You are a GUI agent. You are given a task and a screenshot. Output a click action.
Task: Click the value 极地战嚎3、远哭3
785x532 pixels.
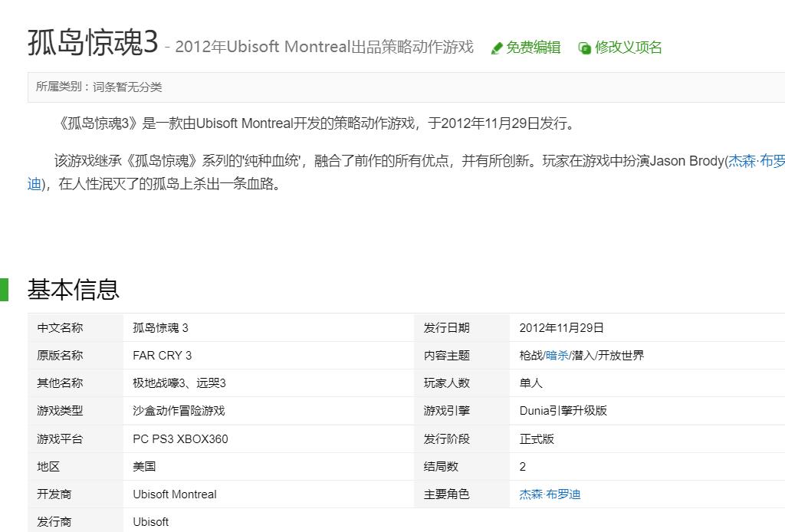pos(179,383)
